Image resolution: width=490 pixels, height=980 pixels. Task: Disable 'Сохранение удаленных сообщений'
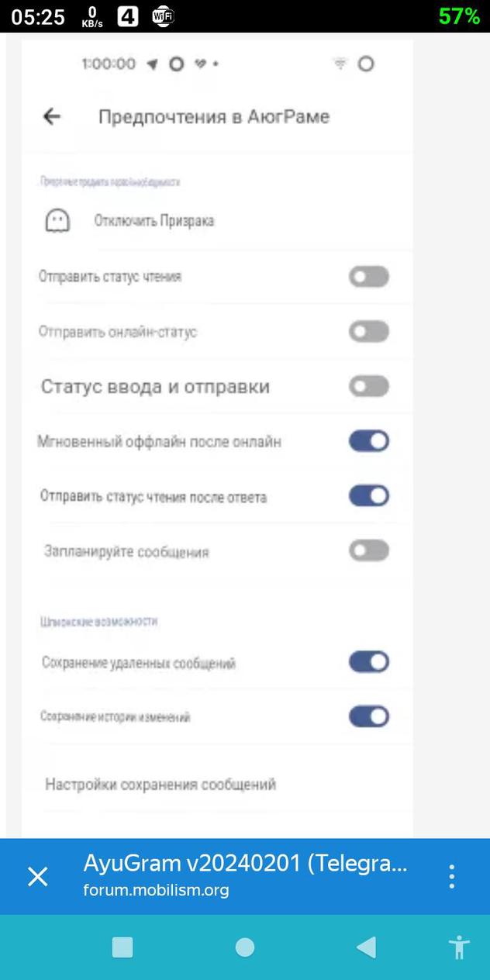[x=368, y=661]
